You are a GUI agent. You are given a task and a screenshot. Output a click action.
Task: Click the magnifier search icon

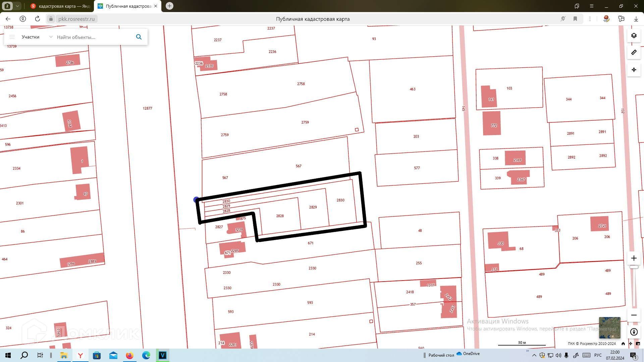[x=139, y=37]
